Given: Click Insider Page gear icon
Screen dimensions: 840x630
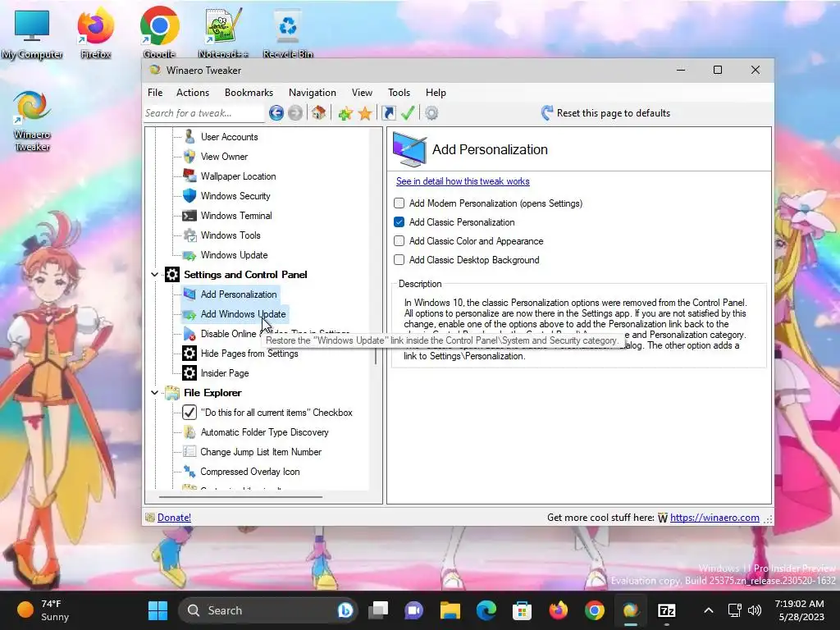Looking at the screenshot, I should (189, 373).
